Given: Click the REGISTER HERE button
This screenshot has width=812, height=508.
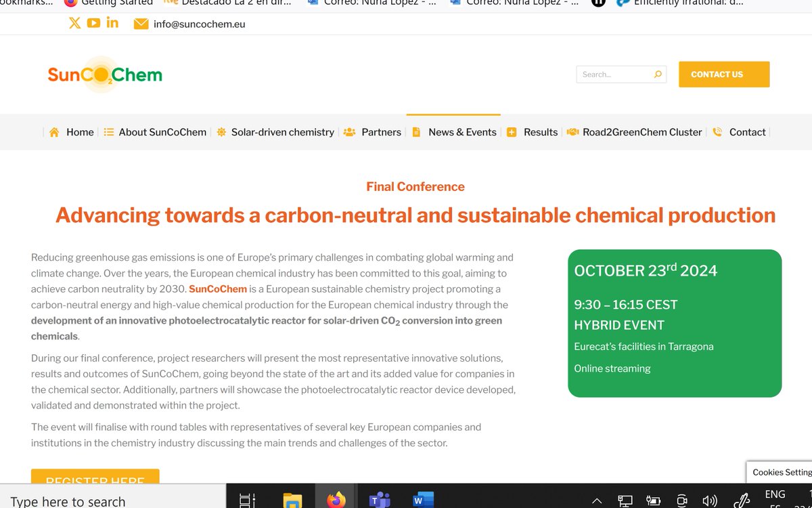Looking at the screenshot, I should click(95, 476).
